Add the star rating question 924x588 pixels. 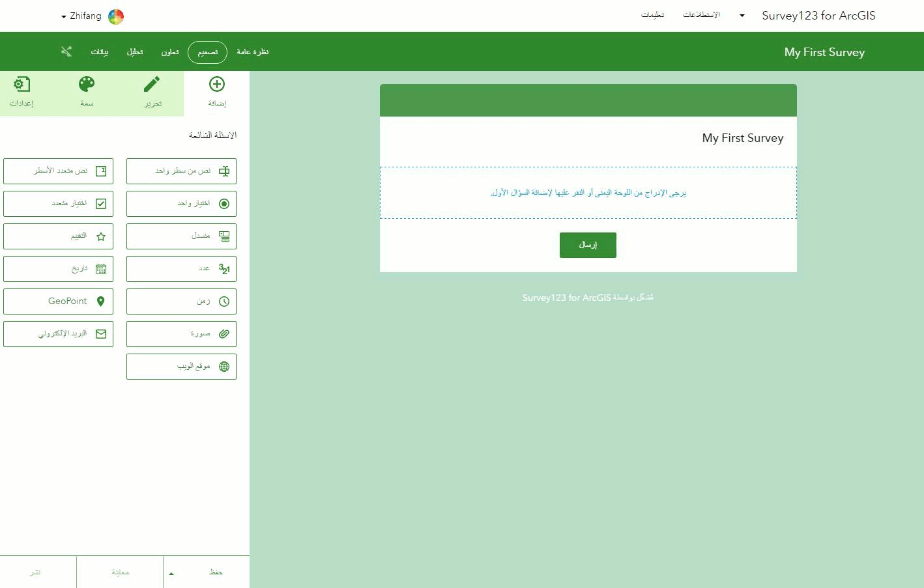pyautogui.click(x=58, y=236)
